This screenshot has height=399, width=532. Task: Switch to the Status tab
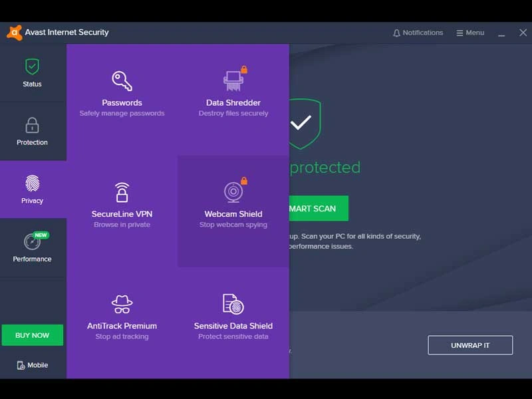[32, 73]
